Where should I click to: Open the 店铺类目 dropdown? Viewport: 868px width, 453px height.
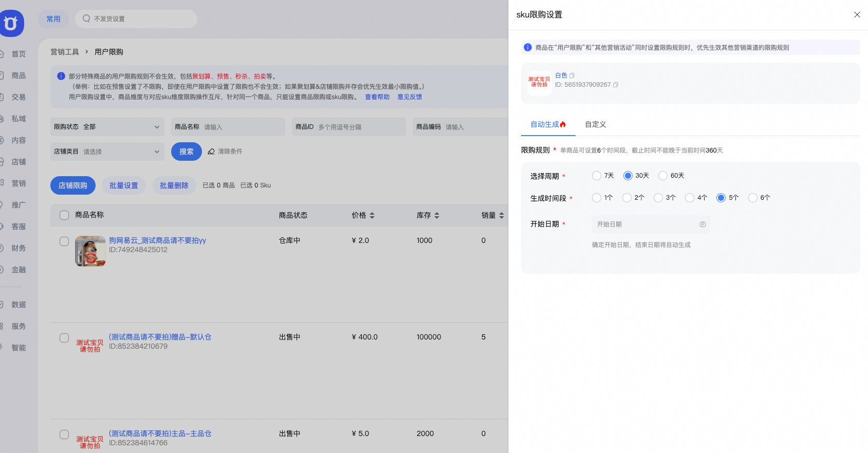(107, 152)
